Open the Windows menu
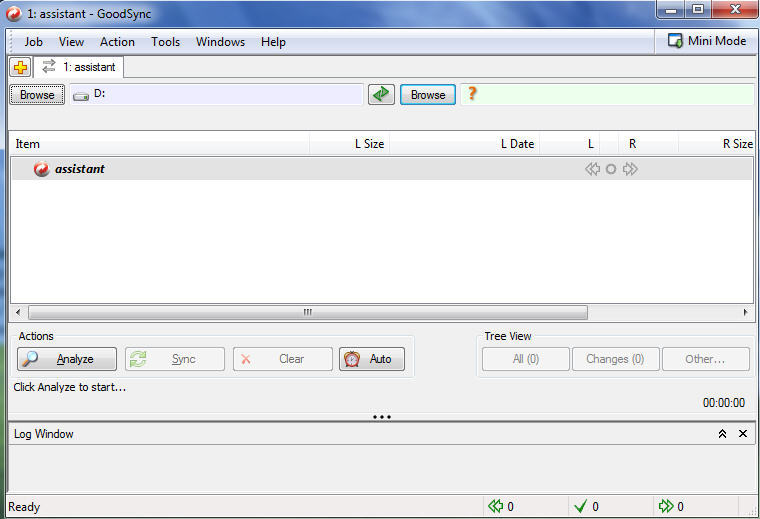 click(x=221, y=42)
